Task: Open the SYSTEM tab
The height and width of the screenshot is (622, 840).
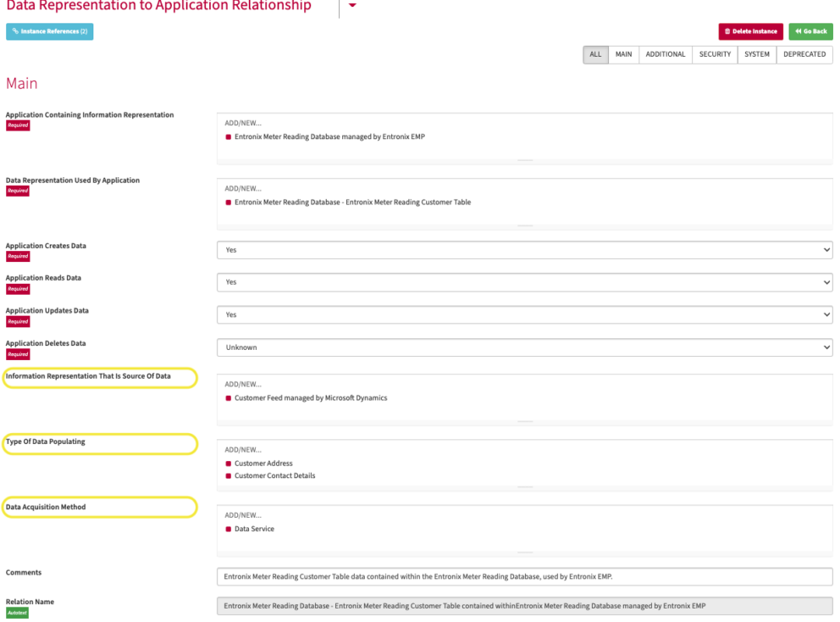Action: pyautogui.click(x=757, y=54)
